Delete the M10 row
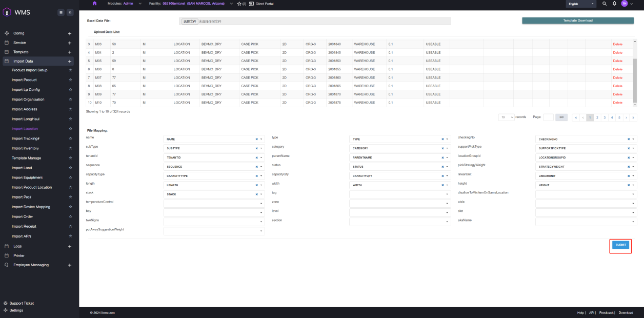Screen dimensions: 644x318 [x=617, y=103]
